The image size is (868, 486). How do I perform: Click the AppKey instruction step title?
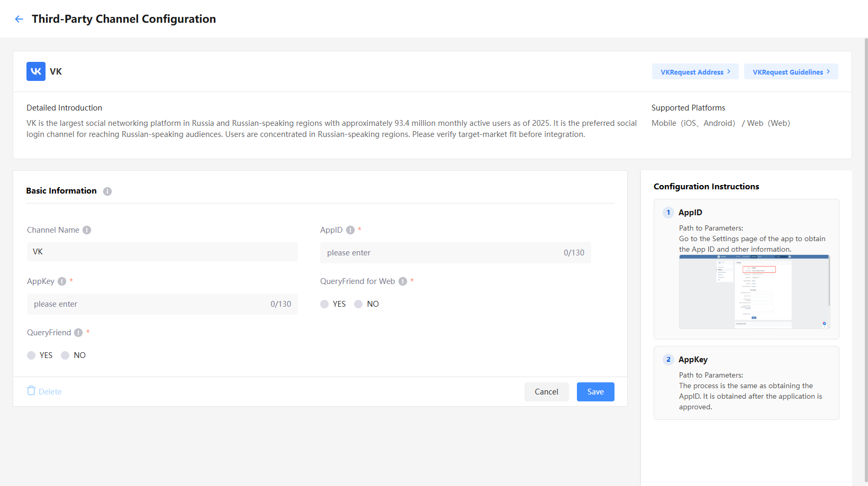point(693,360)
